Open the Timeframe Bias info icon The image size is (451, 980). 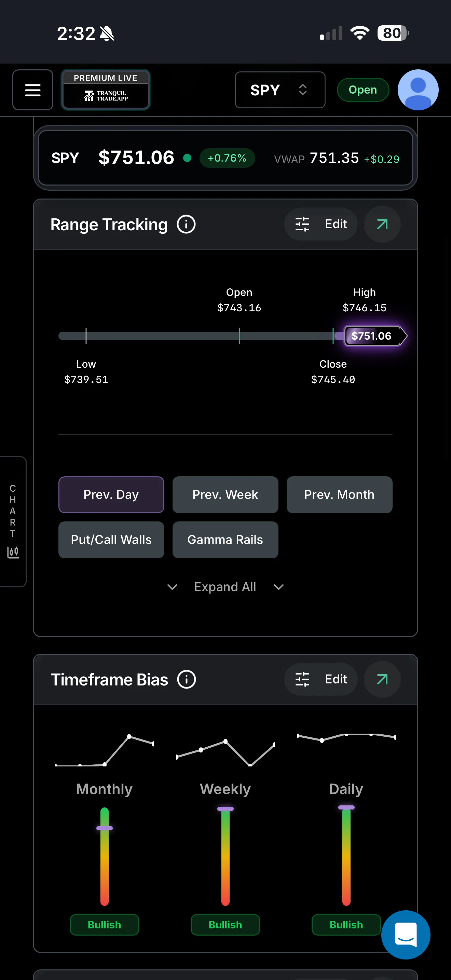pos(186,679)
